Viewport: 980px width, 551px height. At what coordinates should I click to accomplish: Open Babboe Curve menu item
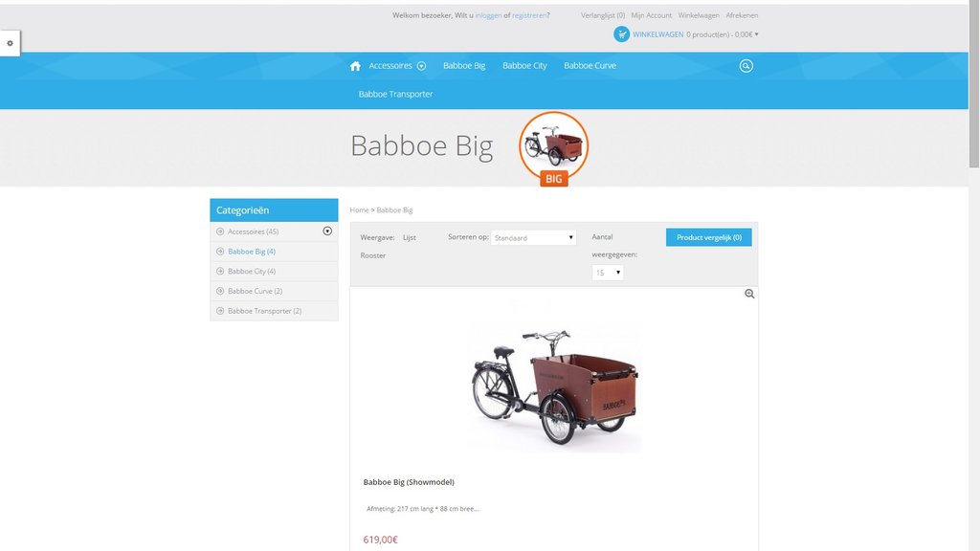pyautogui.click(x=590, y=66)
